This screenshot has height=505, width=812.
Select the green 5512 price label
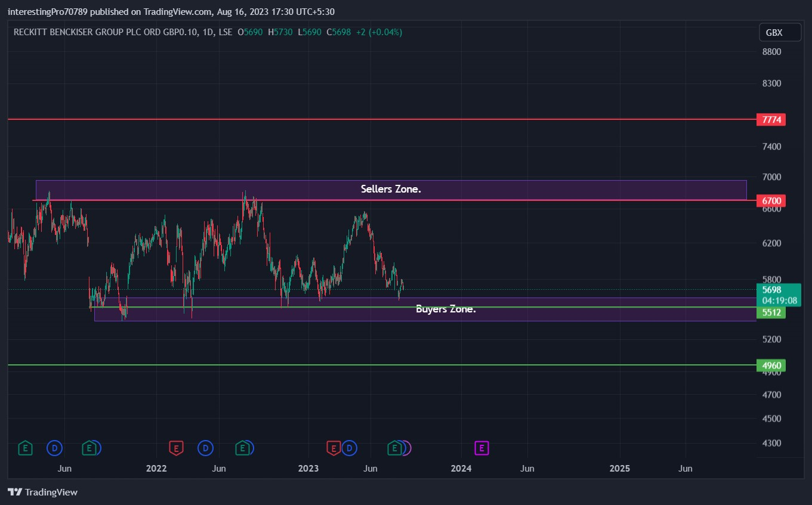pyautogui.click(x=771, y=312)
